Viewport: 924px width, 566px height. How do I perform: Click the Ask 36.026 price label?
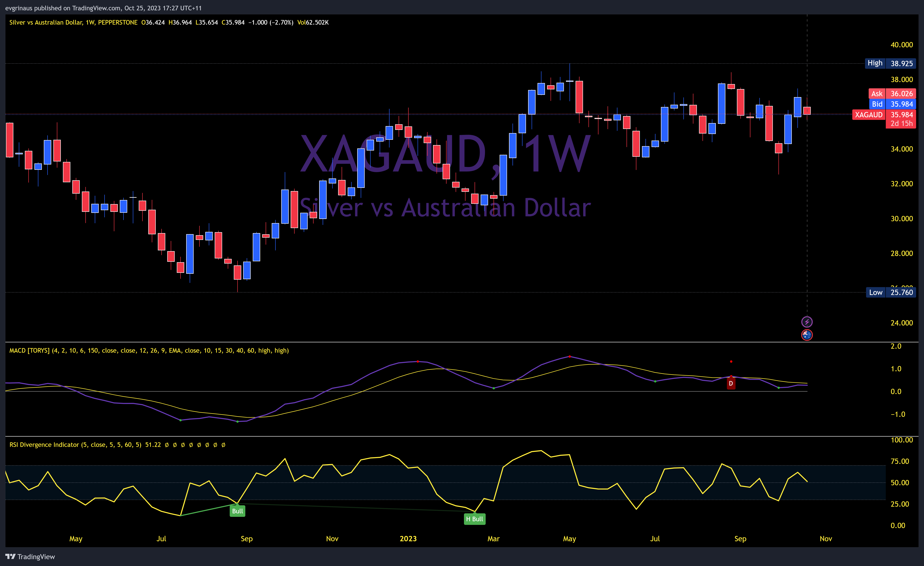pos(892,93)
